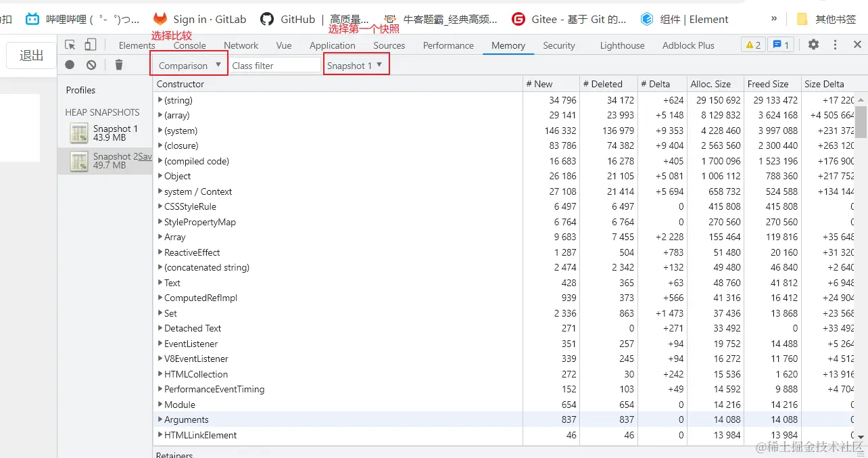
Task: Open the bilibili bookmark
Action: 82,19
